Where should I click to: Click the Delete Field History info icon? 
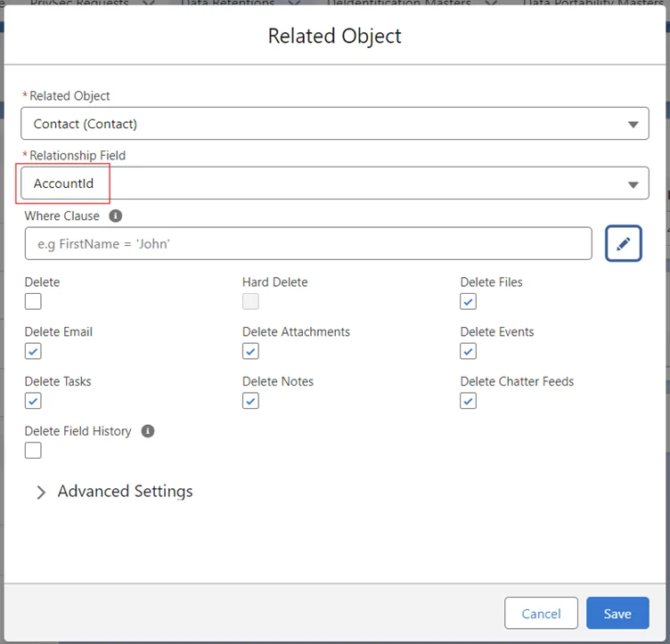[148, 431]
